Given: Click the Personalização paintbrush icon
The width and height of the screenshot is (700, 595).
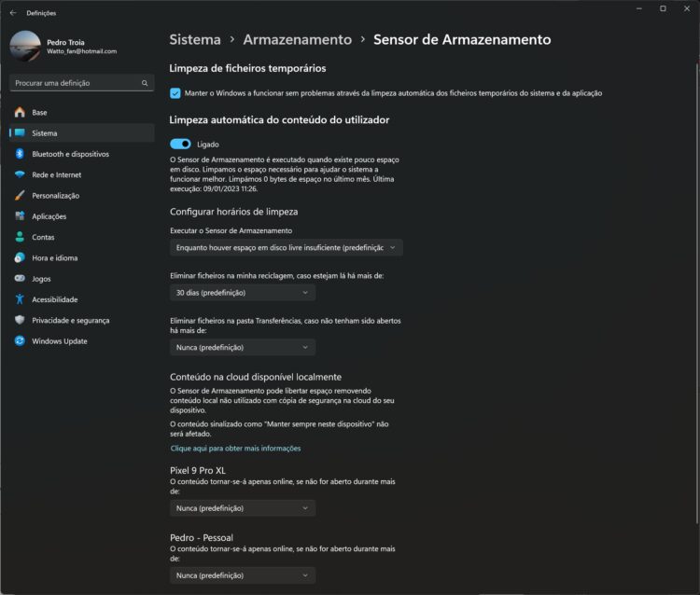Looking at the screenshot, I should coord(20,196).
